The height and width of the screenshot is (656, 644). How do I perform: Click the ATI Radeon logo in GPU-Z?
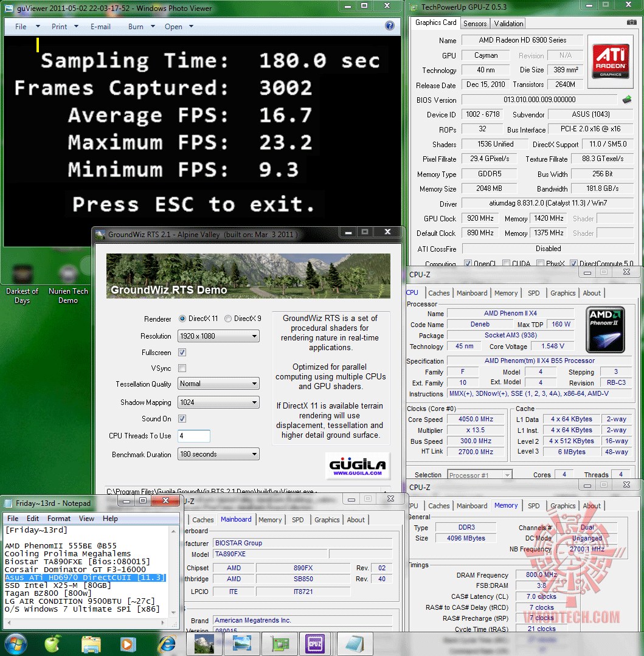(x=611, y=61)
